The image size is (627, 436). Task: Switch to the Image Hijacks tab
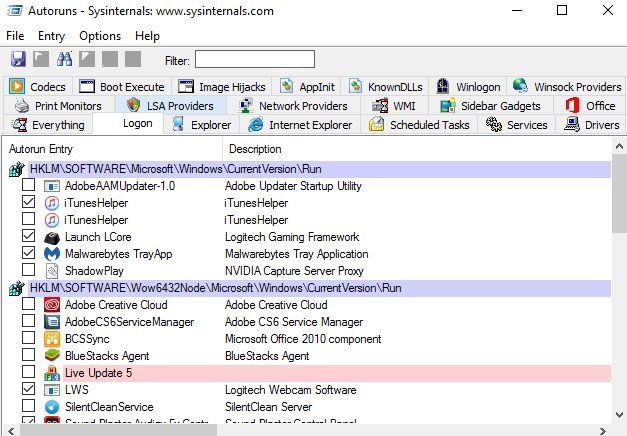click(222, 87)
